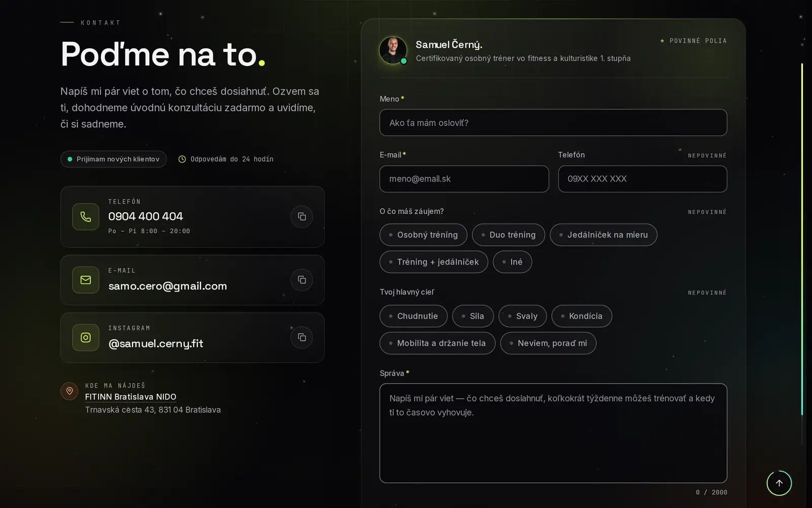The height and width of the screenshot is (508, 812).
Task: Toggle the Jedálniček na mieru chip
Action: coord(603,235)
